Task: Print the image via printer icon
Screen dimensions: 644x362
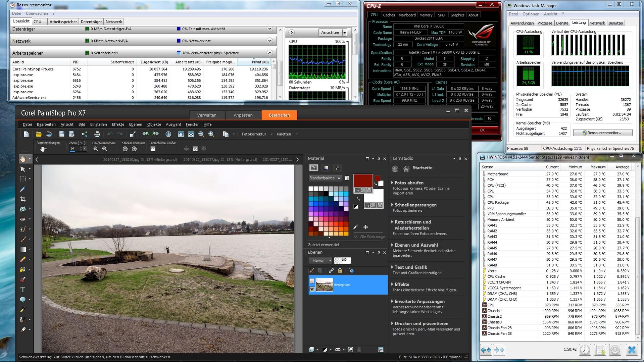Action: [x=97, y=134]
